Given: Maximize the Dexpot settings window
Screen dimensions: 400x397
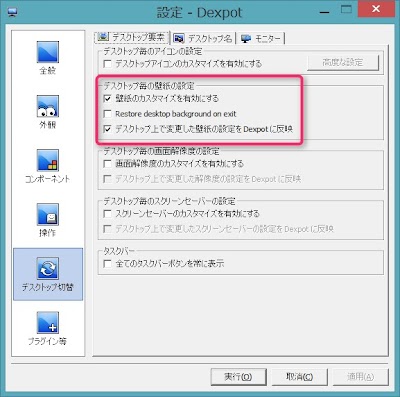Looking at the screenshot, I should click(347, 9).
